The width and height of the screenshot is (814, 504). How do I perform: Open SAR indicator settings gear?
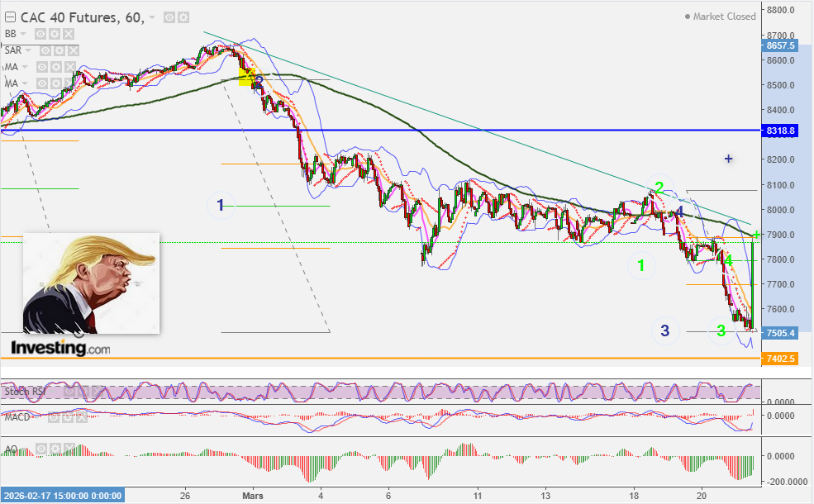[60, 50]
